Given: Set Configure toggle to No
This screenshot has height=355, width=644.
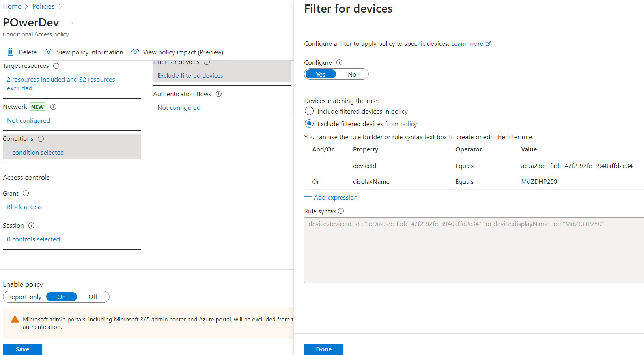Looking at the screenshot, I should click(352, 74).
